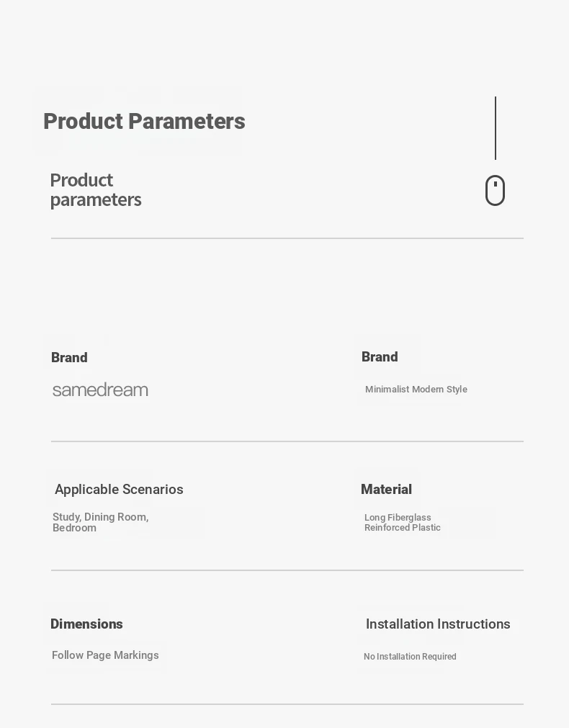Click the divider line below Dimensions row
The height and width of the screenshot is (728, 569).
[287, 704]
